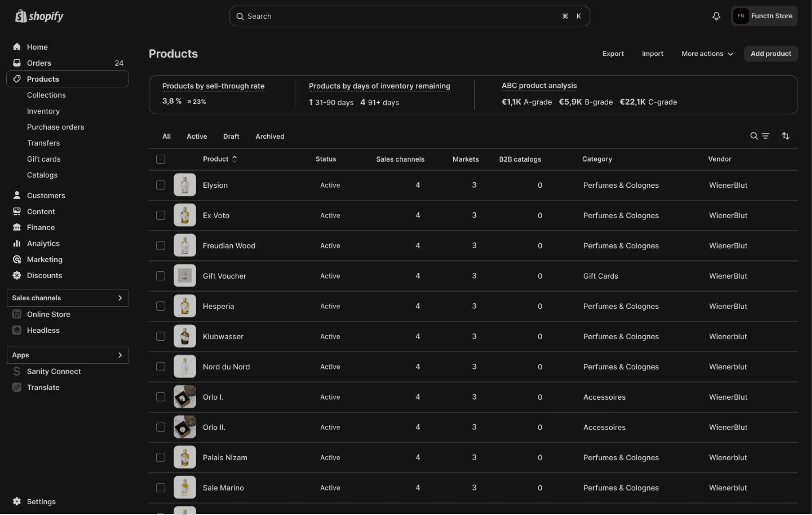Click the sort products arrows icon

pyautogui.click(x=785, y=136)
